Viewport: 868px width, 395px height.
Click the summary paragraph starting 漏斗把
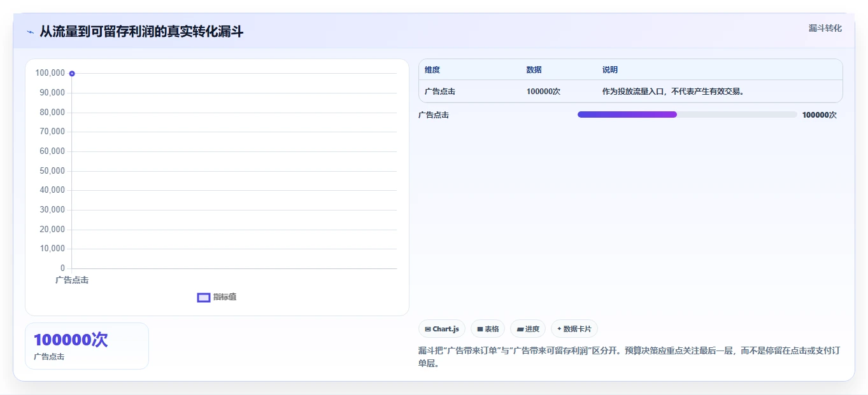tap(629, 357)
